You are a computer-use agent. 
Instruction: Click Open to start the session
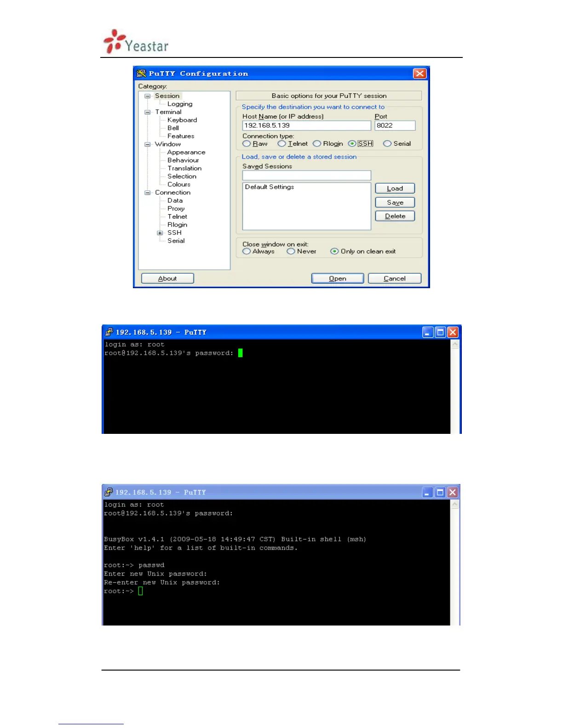coord(338,279)
